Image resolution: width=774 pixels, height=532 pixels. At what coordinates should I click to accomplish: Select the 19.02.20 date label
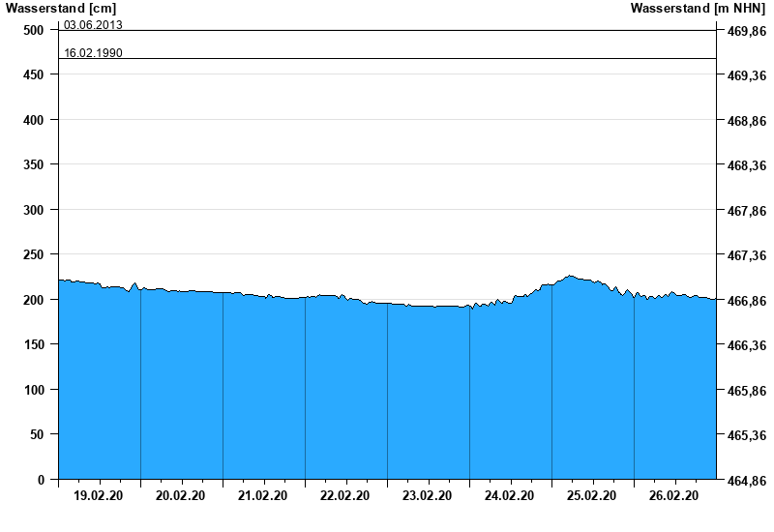click(x=99, y=496)
